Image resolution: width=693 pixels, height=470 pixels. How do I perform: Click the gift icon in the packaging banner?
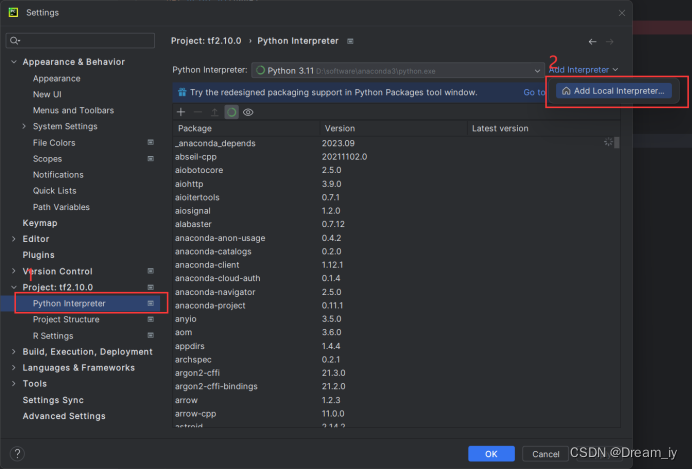[182, 92]
